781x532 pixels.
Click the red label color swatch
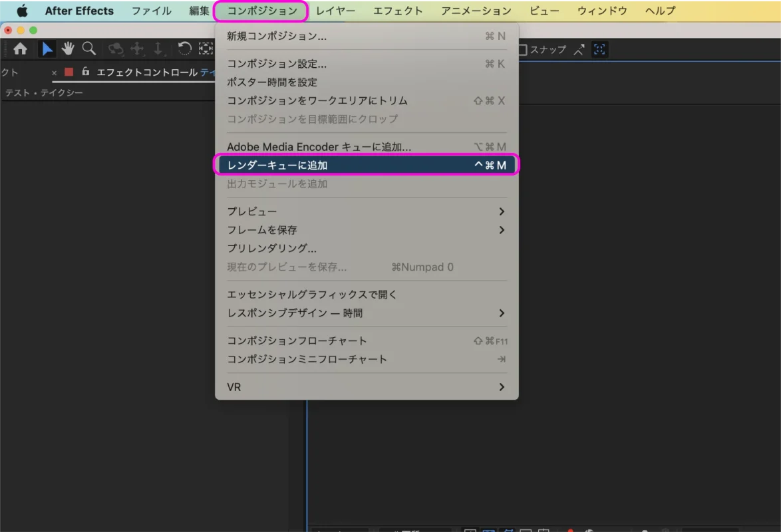tap(69, 72)
